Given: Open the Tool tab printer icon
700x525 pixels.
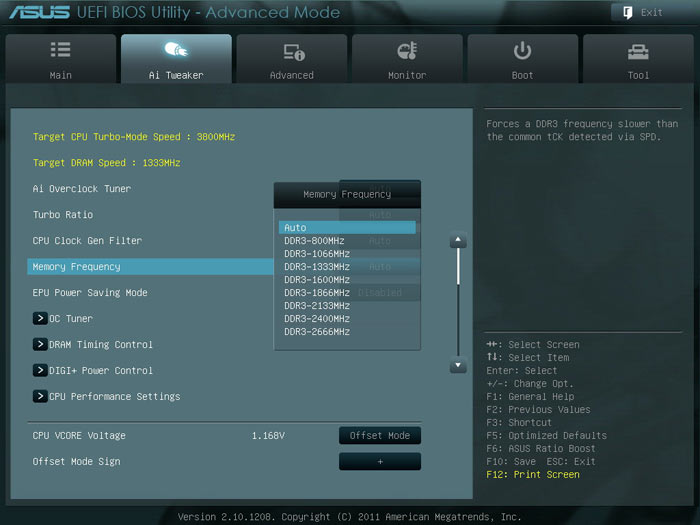Looking at the screenshot, I should click(x=638, y=51).
